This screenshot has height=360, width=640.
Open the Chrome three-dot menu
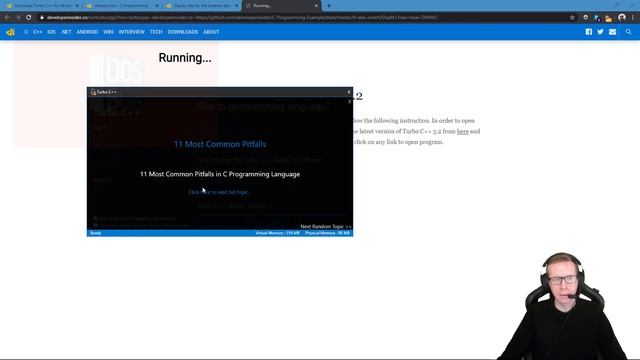[633, 18]
